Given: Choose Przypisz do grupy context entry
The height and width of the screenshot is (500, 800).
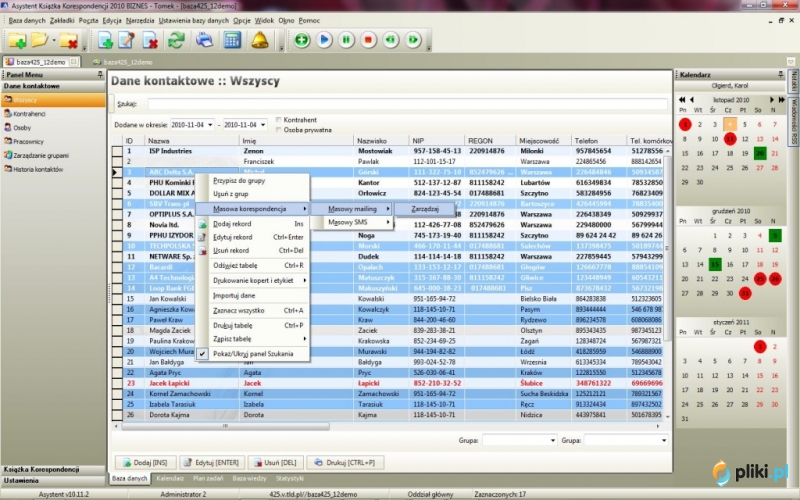Looking at the screenshot, I should pos(253,181).
